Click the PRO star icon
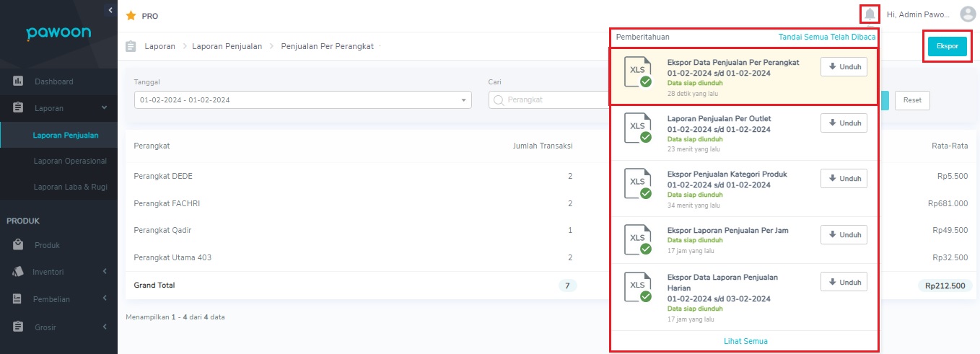Screen dimensions: 980x354 pyautogui.click(x=131, y=15)
